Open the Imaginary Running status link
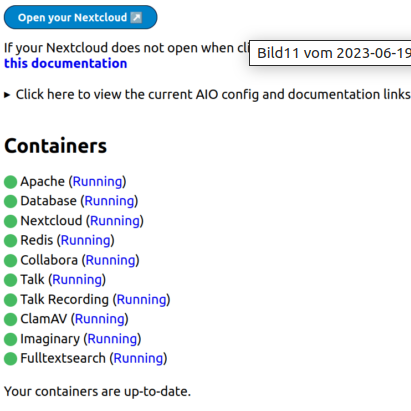 coord(112,339)
